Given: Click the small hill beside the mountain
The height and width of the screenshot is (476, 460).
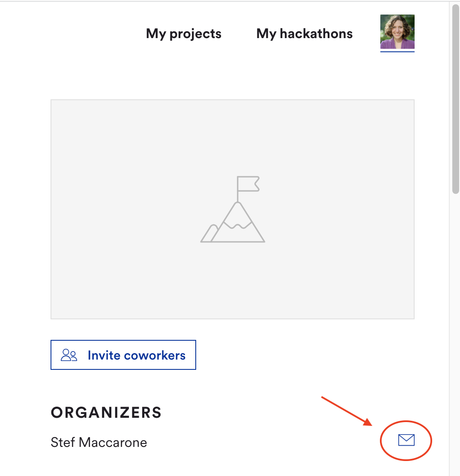Looking at the screenshot, I should tap(209, 233).
